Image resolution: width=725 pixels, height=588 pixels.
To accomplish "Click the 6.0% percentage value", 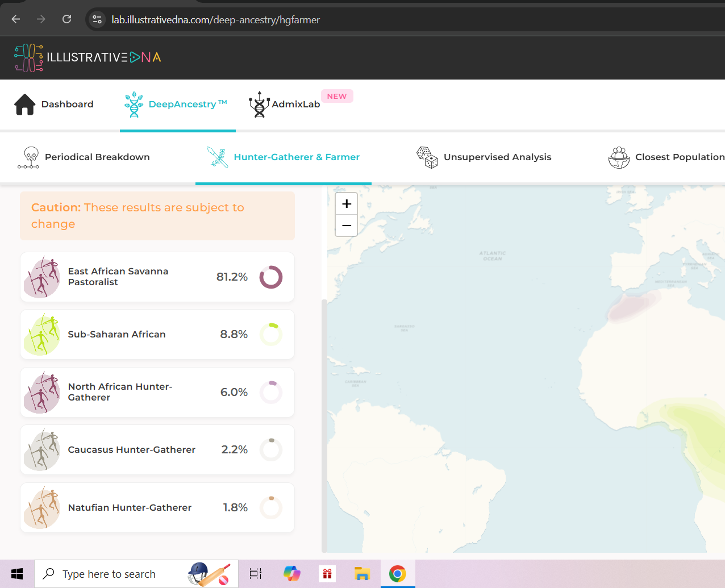I will pyautogui.click(x=234, y=393).
